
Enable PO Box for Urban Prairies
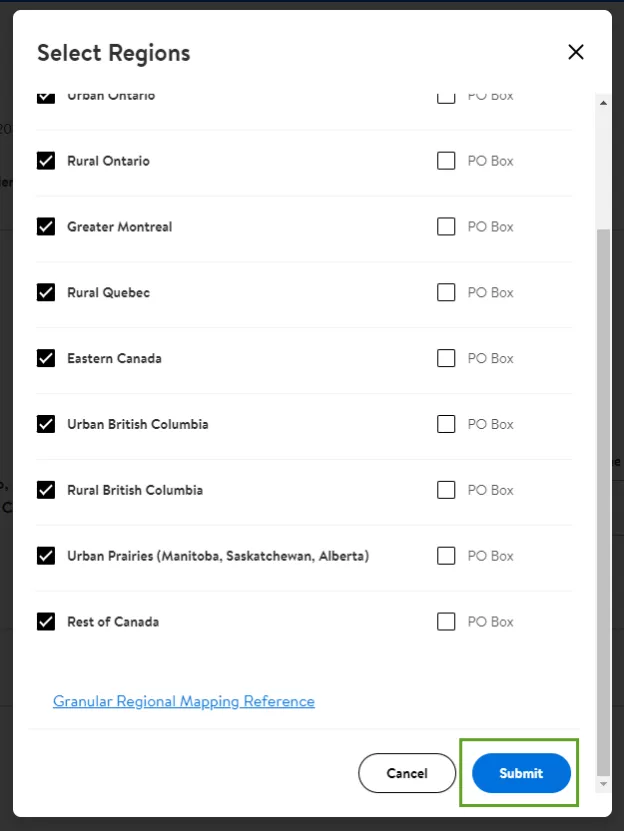[446, 556]
